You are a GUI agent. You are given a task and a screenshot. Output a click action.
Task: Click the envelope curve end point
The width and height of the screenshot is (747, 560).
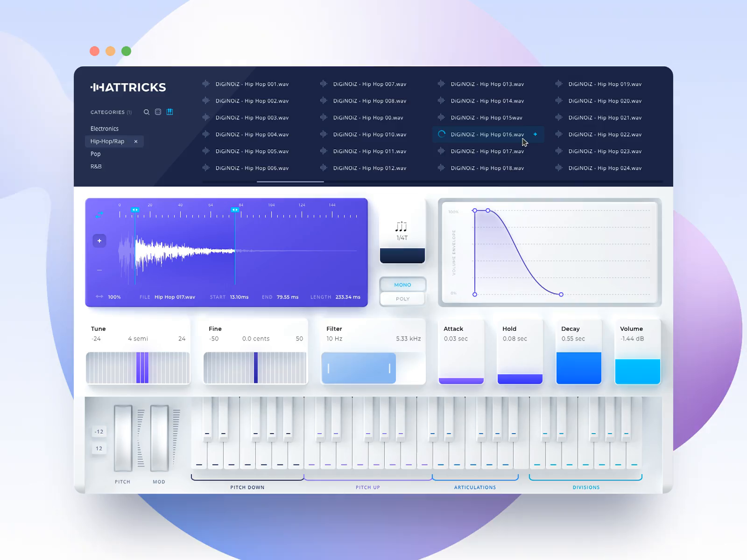561,294
